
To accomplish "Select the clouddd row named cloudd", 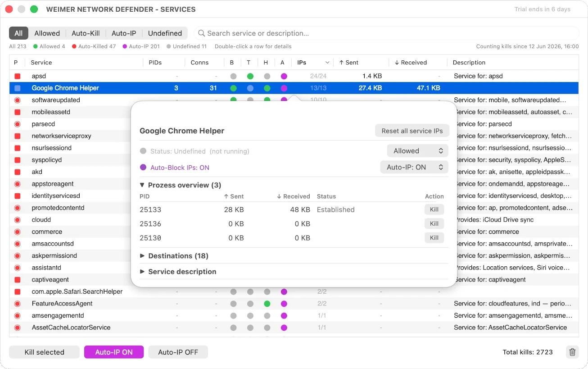I will 294,220.
